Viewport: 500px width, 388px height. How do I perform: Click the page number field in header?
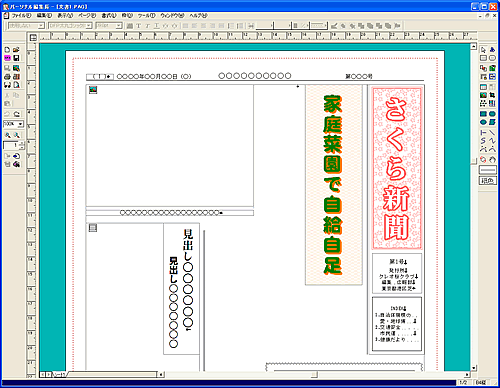(x=100, y=77)
